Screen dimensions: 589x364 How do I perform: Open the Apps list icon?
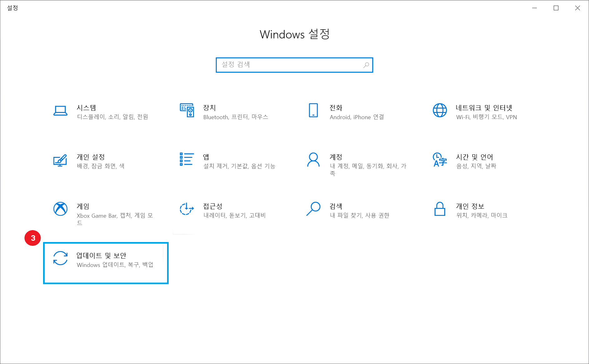187,159
